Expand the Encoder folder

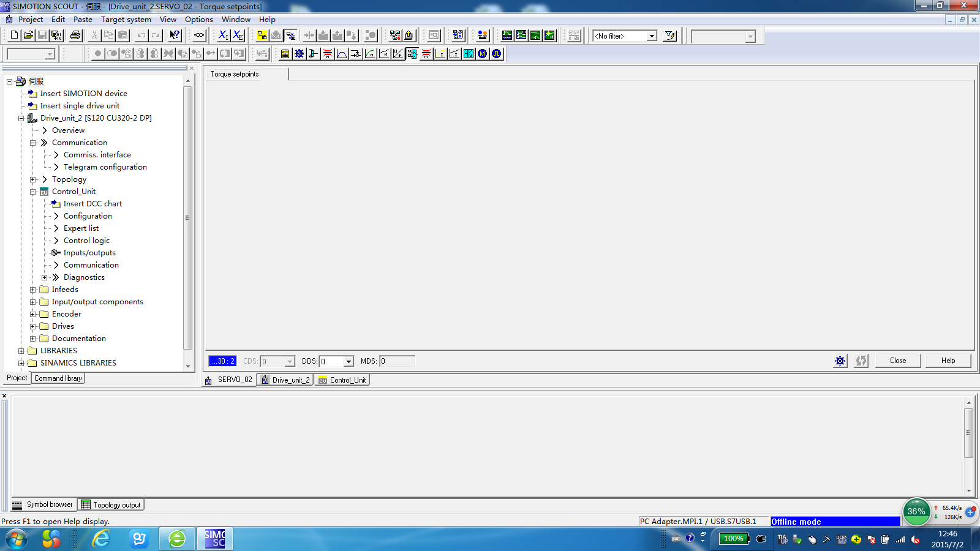tap(33, 314)
